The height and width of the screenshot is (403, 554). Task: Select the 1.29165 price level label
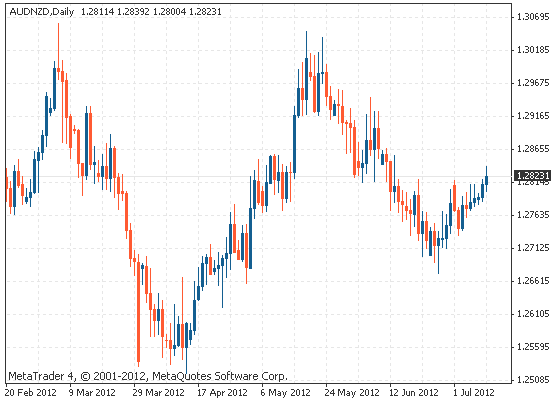533,116
